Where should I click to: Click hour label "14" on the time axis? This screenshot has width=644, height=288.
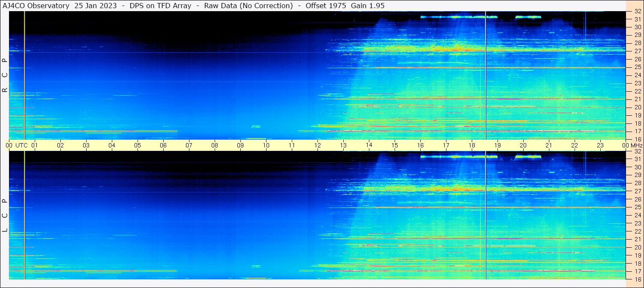coord(369,145)
